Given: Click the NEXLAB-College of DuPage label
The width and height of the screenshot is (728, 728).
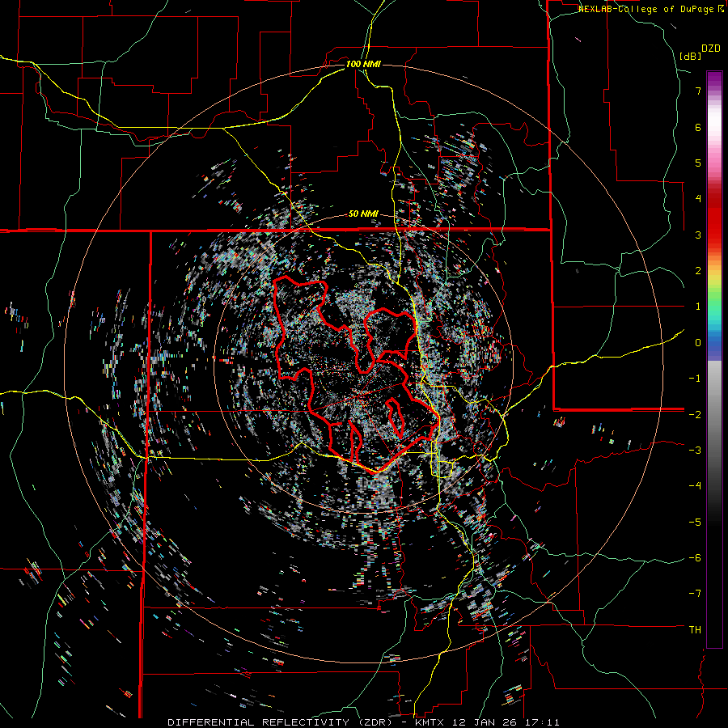Looking at the screenshot, I should 650,9.
